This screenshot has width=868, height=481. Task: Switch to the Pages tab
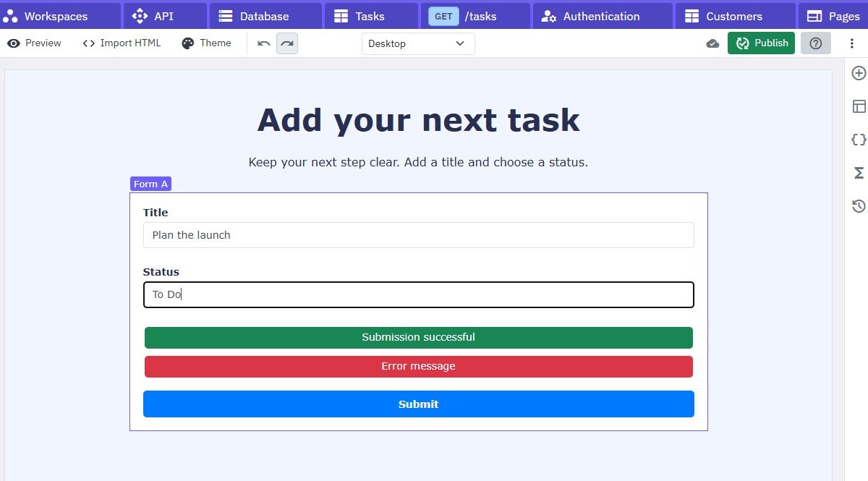click(833, 16)
